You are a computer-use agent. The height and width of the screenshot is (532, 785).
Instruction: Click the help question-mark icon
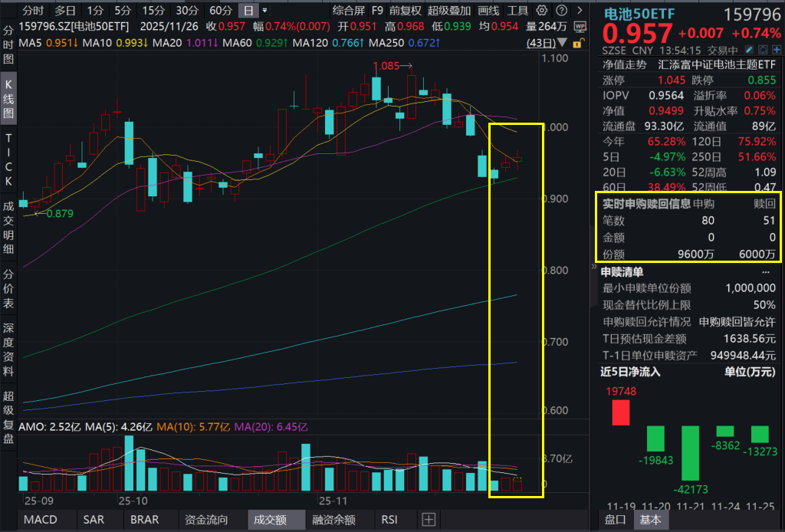click(561, 9)
